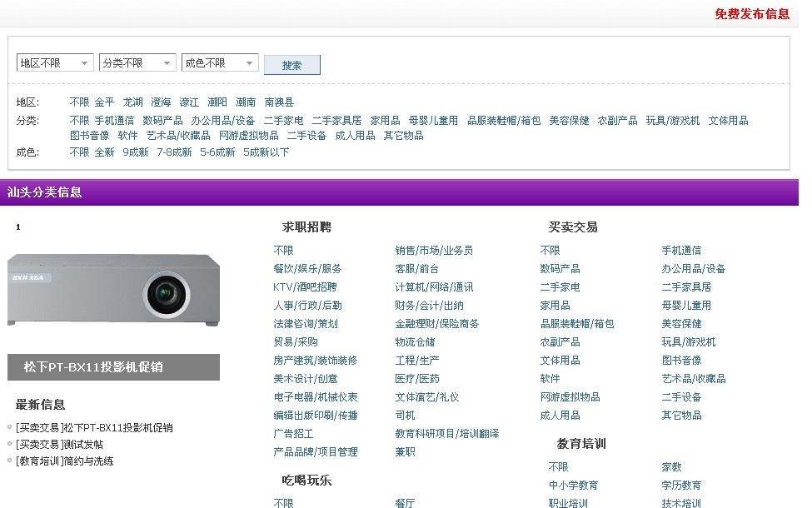Open latest post [教育培训]简约与洗练
The image size is (812, 508).
(64, 461)
